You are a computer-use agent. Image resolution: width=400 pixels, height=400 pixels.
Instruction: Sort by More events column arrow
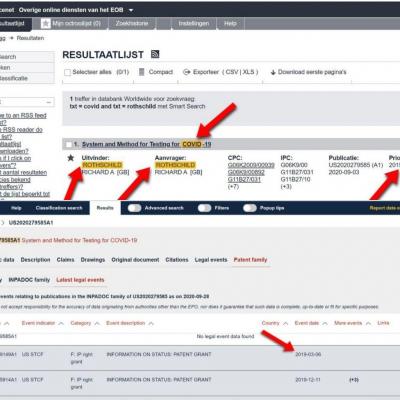pyautogui.click(x=368, y=323)
